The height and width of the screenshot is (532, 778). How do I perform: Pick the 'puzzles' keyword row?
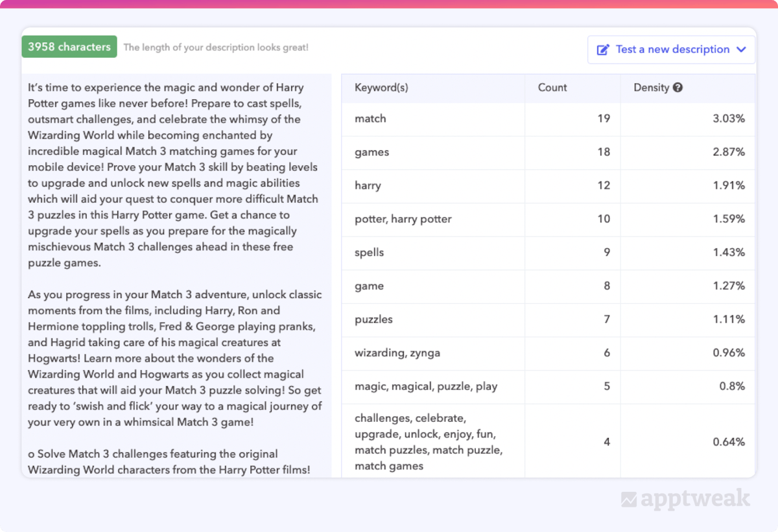click(373, 319)
